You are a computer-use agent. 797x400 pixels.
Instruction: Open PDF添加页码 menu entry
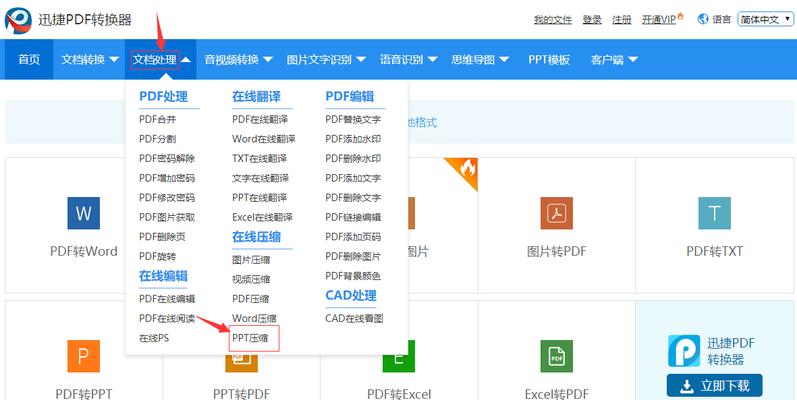pos(353,237)
